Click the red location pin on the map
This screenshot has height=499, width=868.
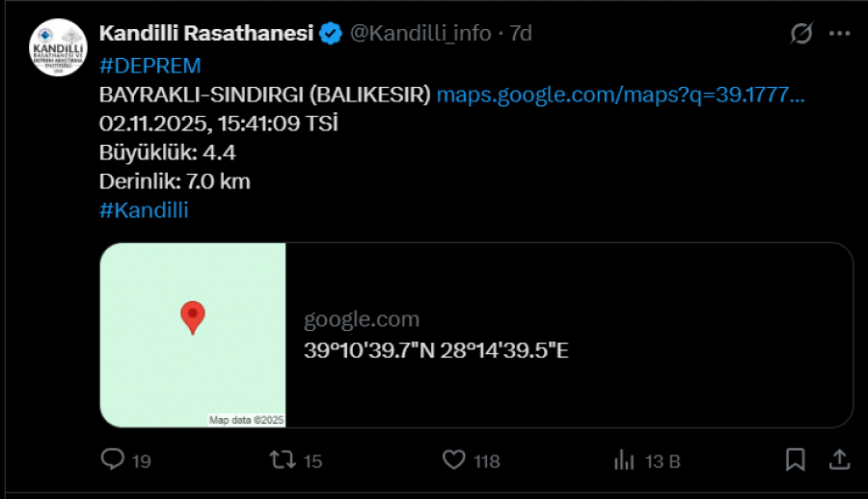[x=193, y=317]
